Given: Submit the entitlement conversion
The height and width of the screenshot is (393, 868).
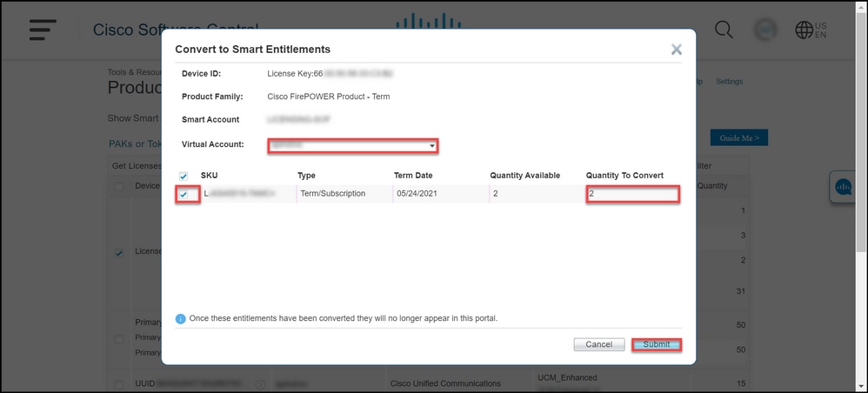Looking at the screenshot, I should 656,344.
